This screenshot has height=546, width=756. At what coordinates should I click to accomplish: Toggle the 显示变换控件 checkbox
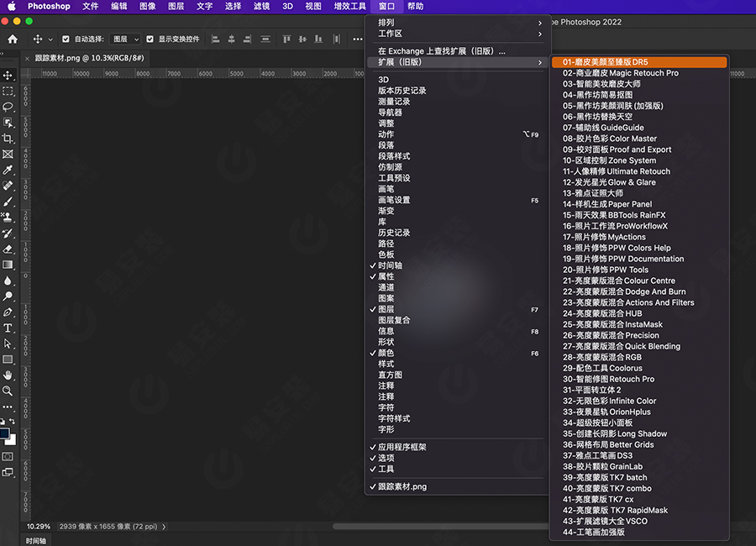click(150, 39)
